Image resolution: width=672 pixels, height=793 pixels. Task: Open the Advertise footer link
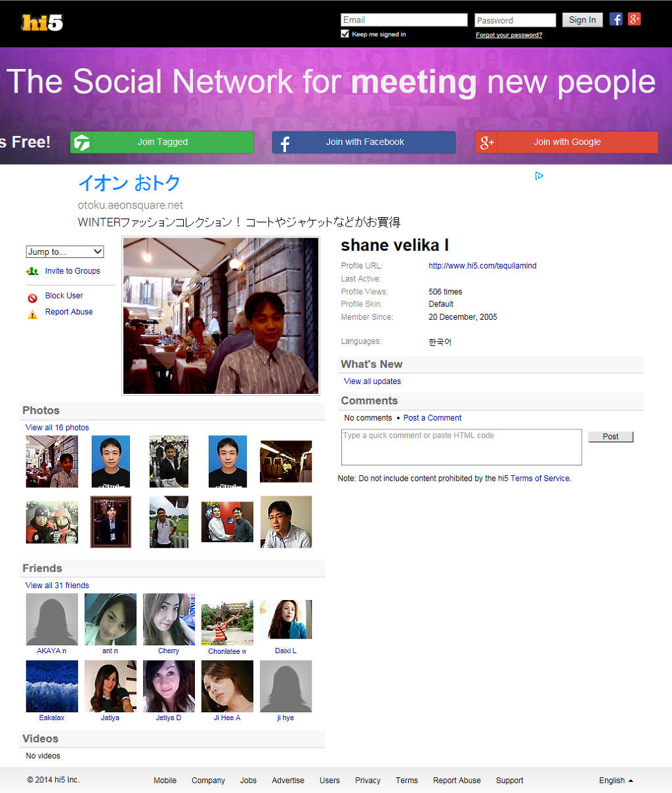(288, 781)
